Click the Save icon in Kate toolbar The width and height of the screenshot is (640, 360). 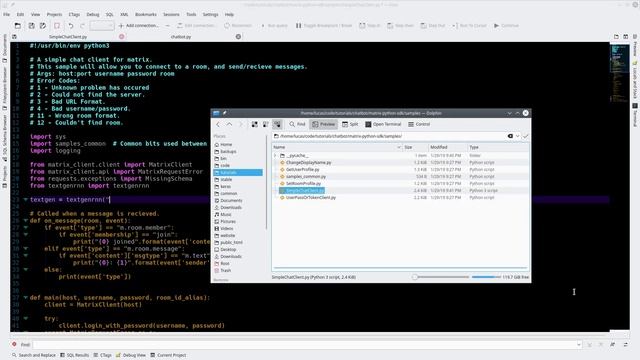click(x=31, y=26)
